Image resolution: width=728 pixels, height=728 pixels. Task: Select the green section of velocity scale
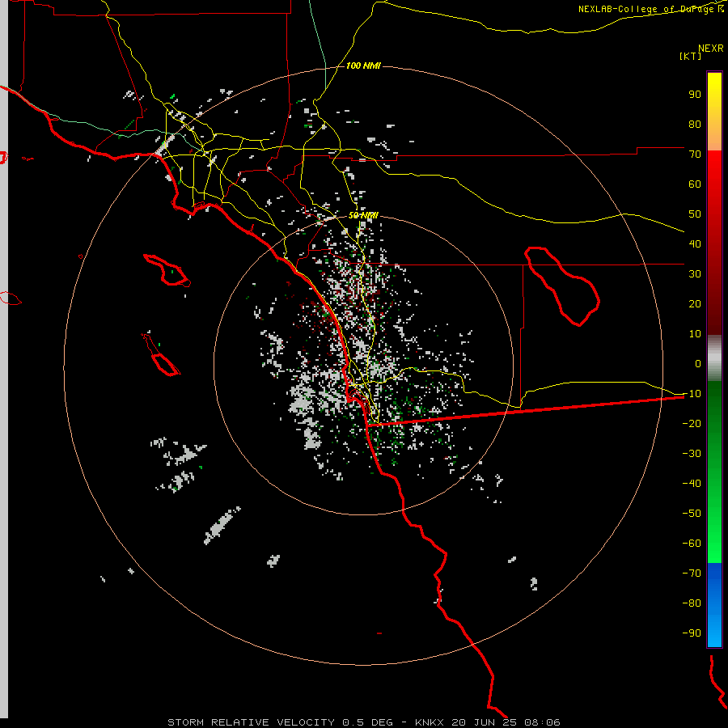click(x=714, y=472)
